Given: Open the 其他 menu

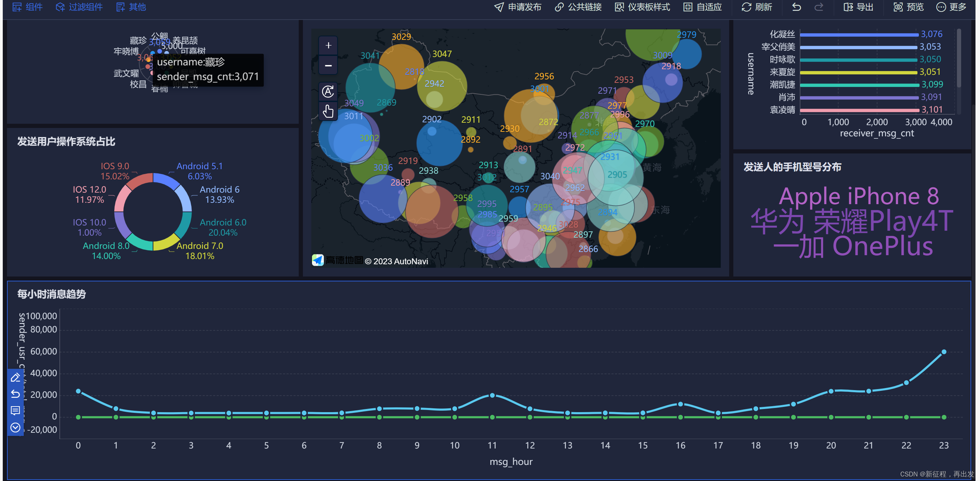Looking at the screenshot, I should (x=131, y=7).
